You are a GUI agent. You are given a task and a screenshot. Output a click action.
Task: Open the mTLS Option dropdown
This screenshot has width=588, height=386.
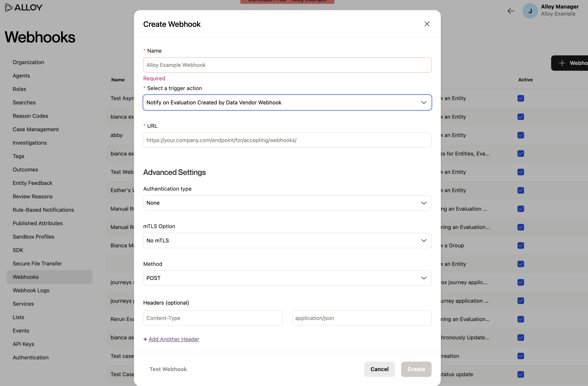(x=287, y=241)
